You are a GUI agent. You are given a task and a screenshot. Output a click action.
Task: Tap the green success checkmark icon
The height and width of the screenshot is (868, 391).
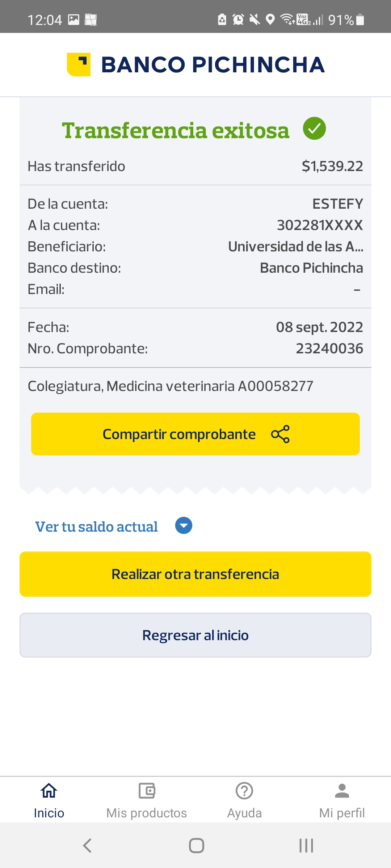point(314,129)
